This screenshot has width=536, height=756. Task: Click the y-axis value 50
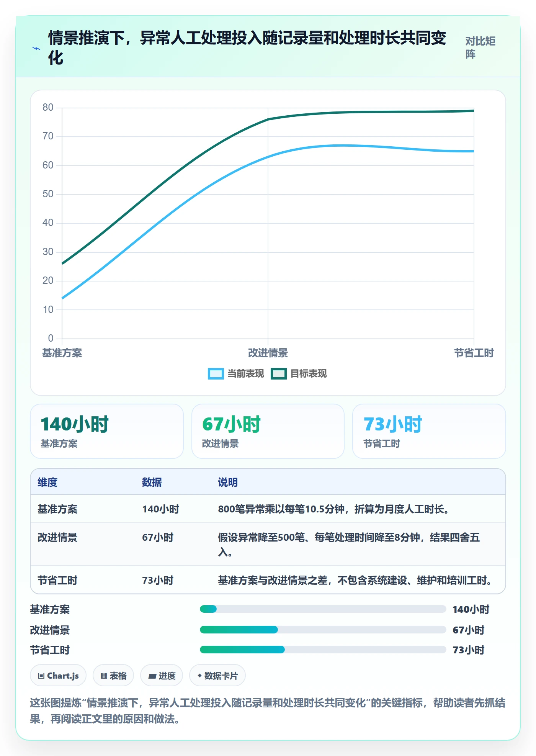click(x=48, y=194)
